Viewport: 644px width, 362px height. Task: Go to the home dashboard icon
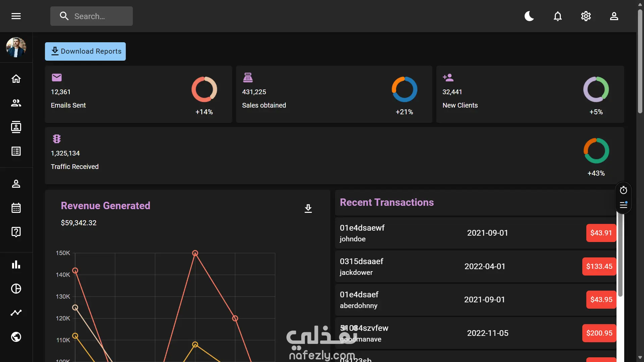(x=16, y=79)
